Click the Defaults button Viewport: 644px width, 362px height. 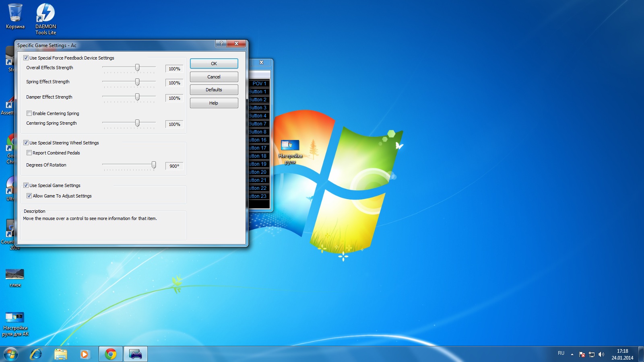point(214,90)
